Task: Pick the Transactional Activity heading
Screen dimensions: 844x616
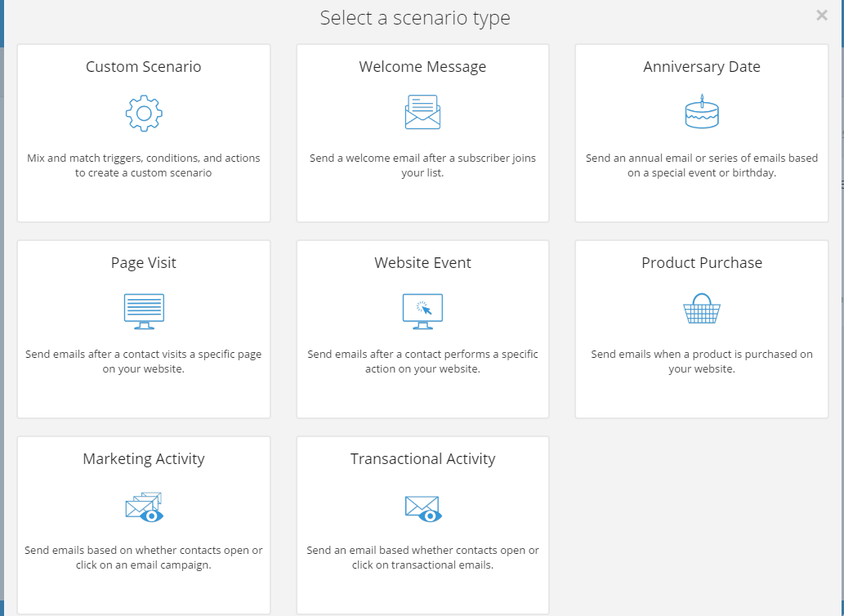Action: [422, 459]
